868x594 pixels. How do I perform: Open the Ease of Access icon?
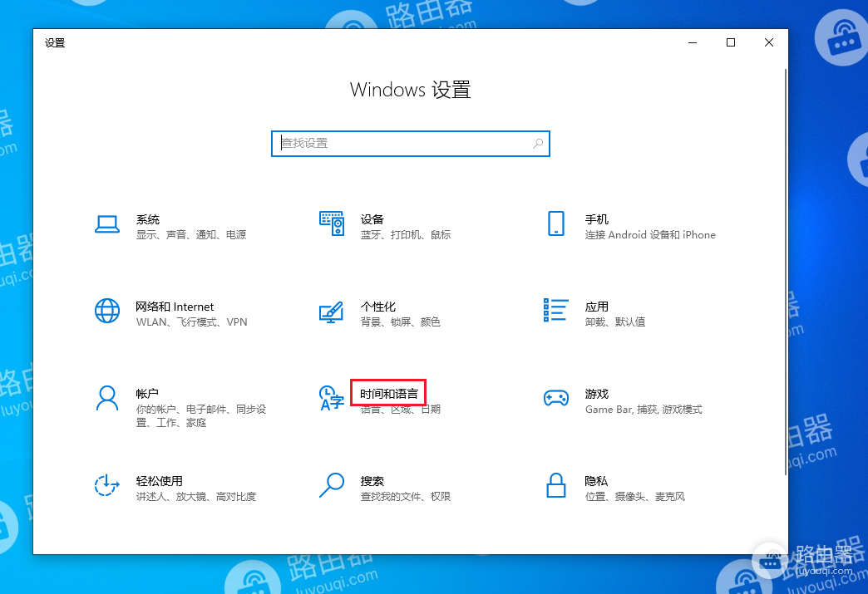tap(107, 485)
